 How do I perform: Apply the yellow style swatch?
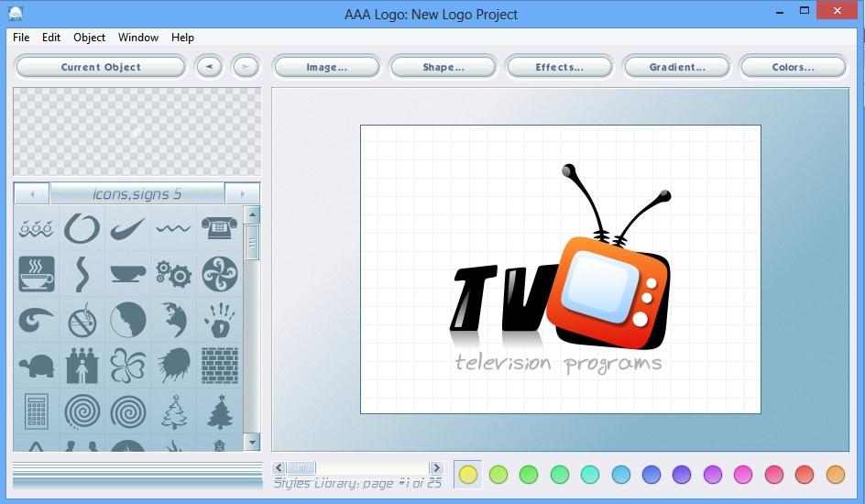point(468,475)
